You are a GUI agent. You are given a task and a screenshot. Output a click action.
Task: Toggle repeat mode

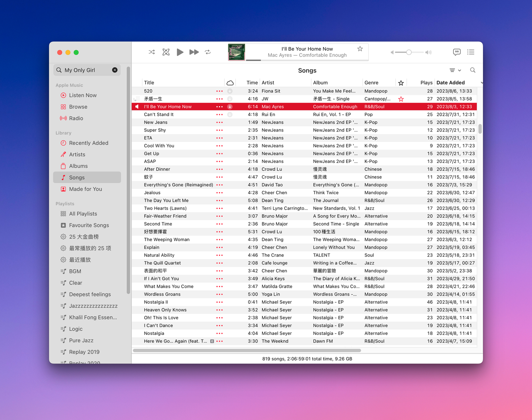coord(208,52)
